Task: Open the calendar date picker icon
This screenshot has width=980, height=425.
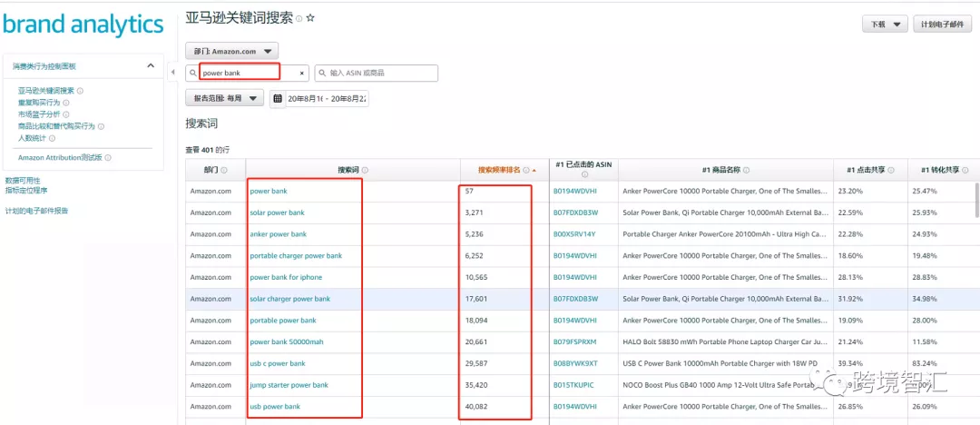Action: pos(278,98)
